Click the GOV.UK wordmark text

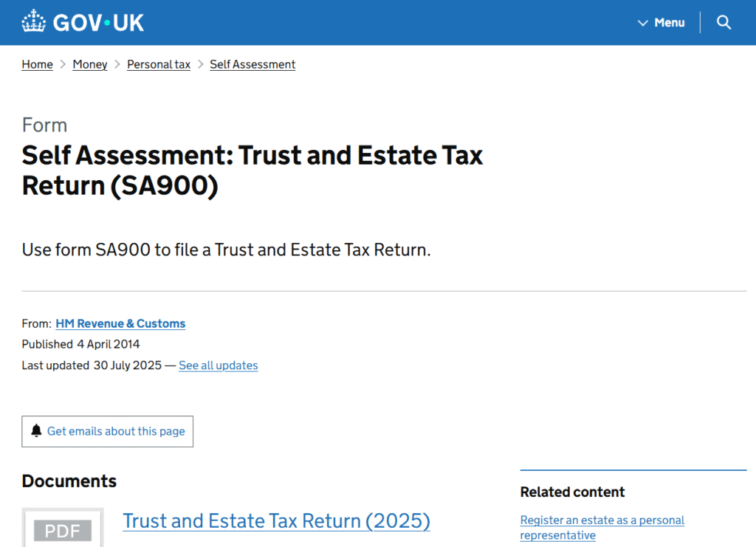coord(98,22)
